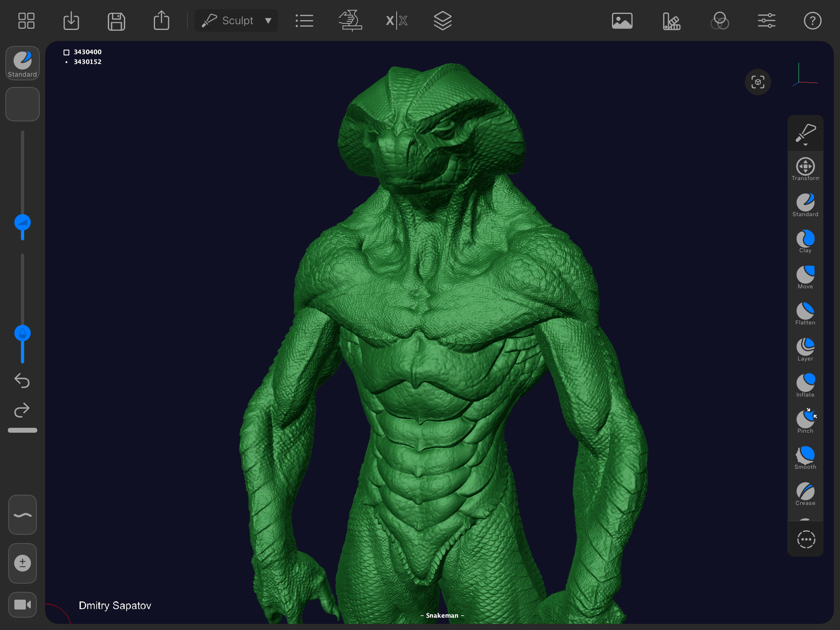Screen dimensions: 840x630
Task: Open the materials circles icon
Action: coord(720,21)
